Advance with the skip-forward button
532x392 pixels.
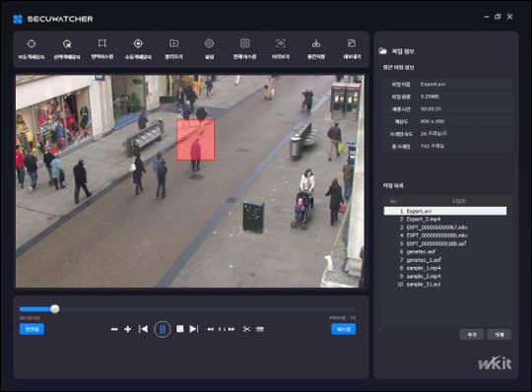194,329
